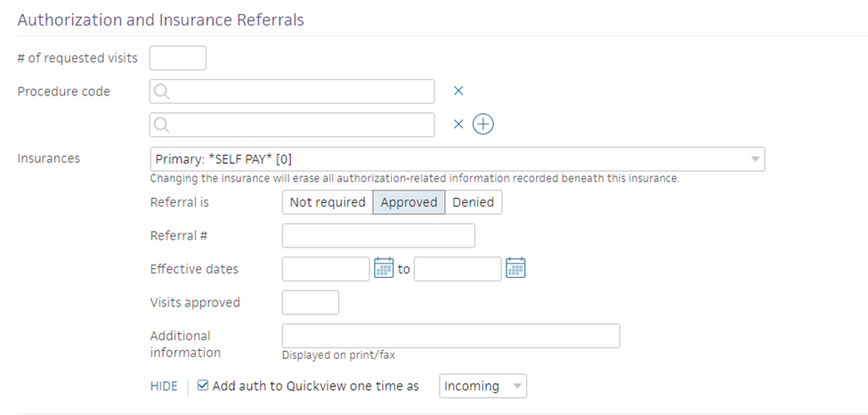Click the search icon in the second procedure code field
Screen dimensions: 868x415
pos(161,126)
